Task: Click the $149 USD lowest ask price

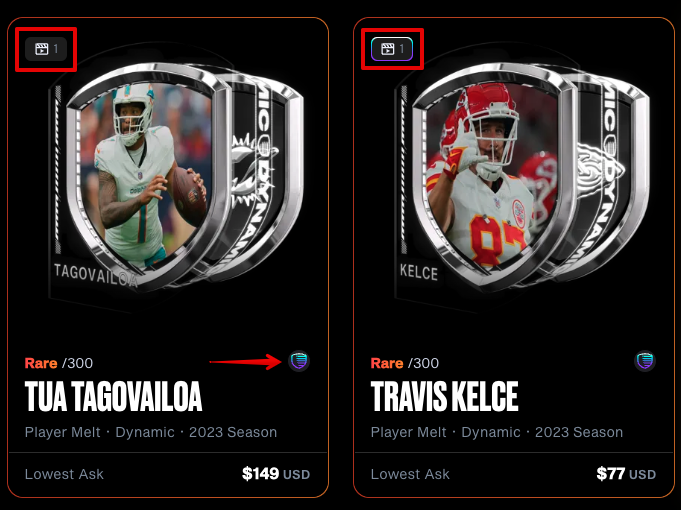Action: [x=276, y=474]
